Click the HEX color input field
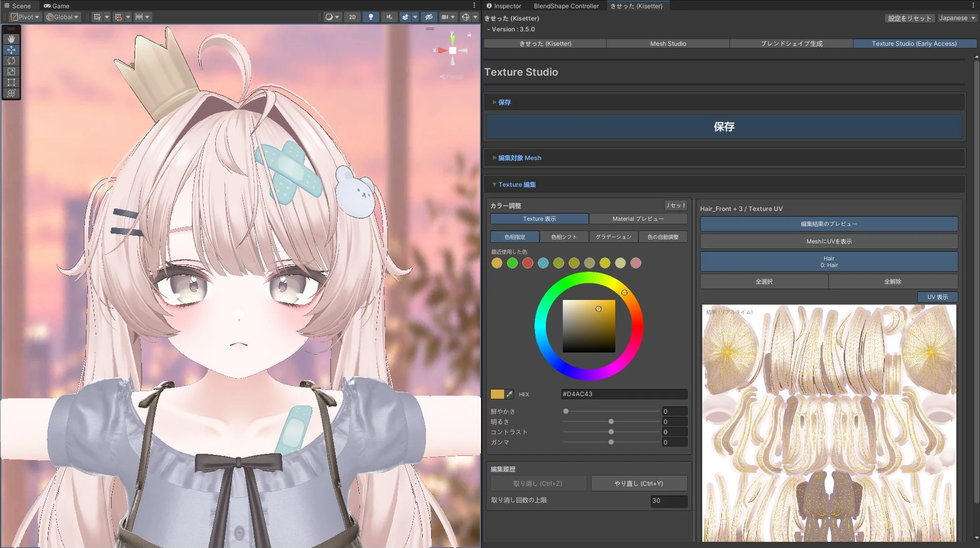 (x=624, y=394)
